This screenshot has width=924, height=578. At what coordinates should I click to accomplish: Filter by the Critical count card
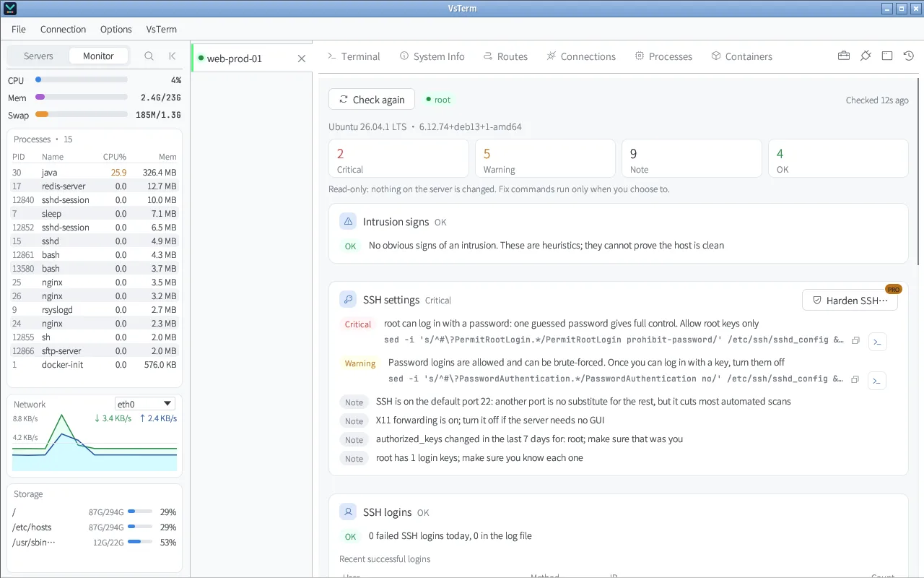click(x=398, y=158)
